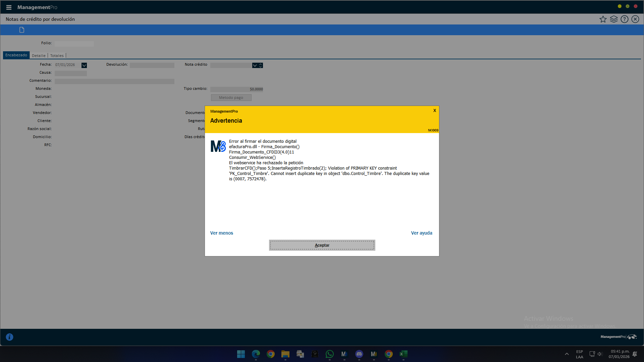Open the help question mark icon

click(624, 19)
